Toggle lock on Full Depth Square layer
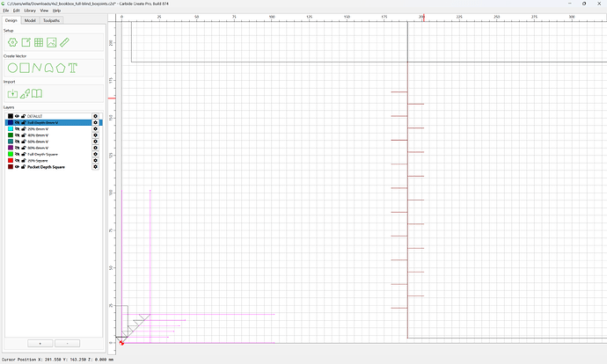The height and width of the screenshot is (364, 607). pos(23,154)
